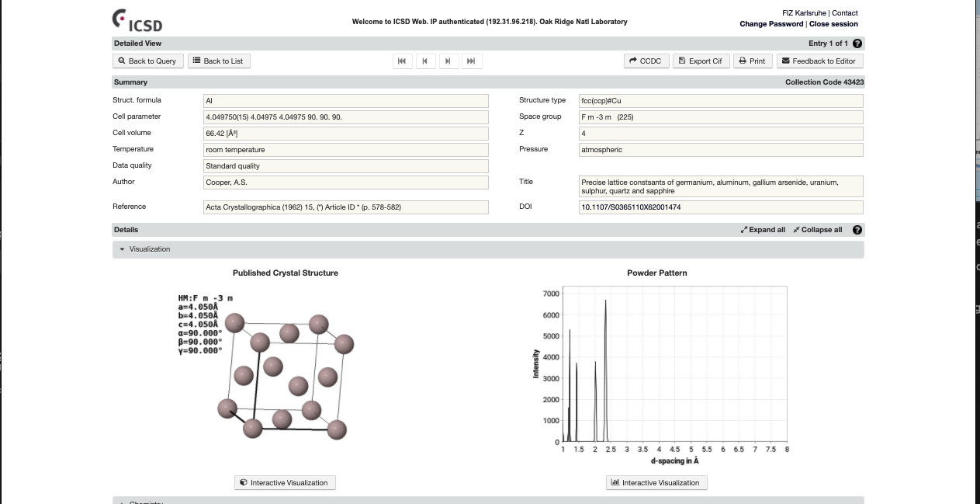Click the DOI value field
The width and height of the screenshot is (980, 504).
click(720, 207)
